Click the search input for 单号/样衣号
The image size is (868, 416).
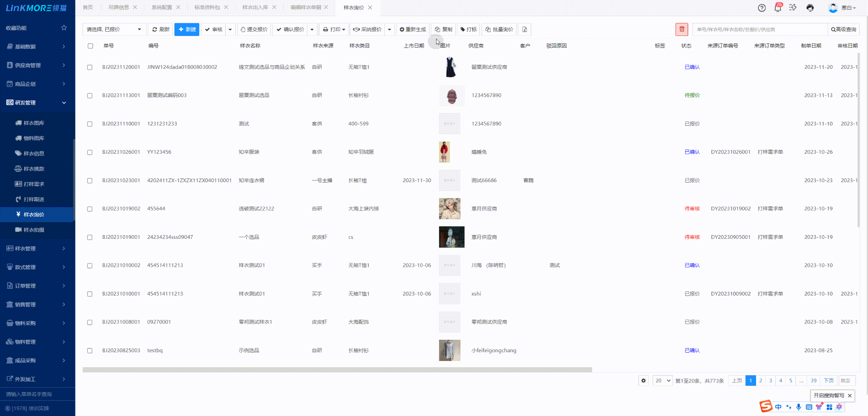pos(759,30)
